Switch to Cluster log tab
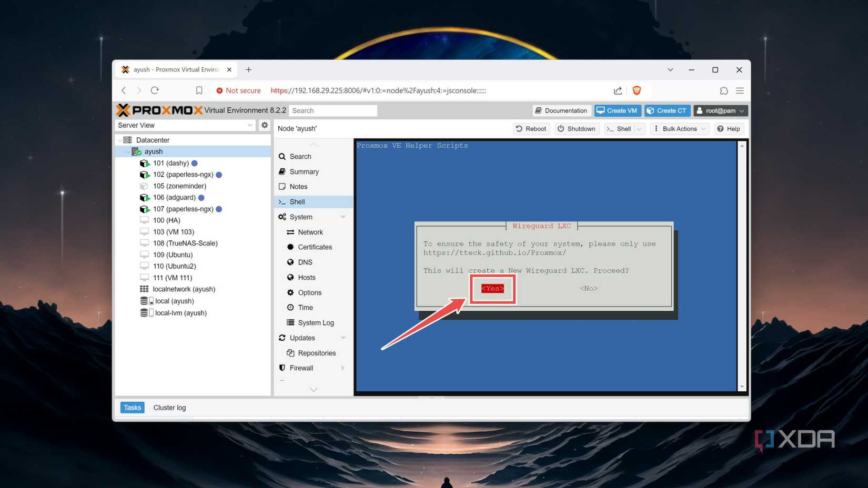This screenshot has height=488, width=868. point(169,408)
